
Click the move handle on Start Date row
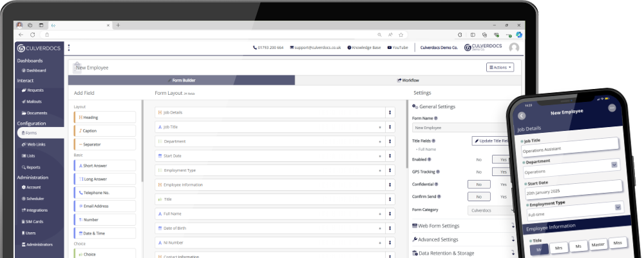point(390,156)
